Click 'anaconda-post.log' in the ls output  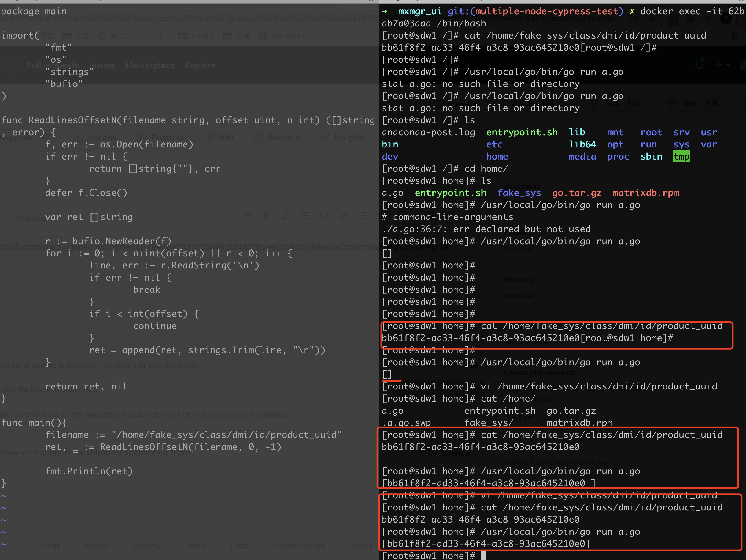[428, 132]
